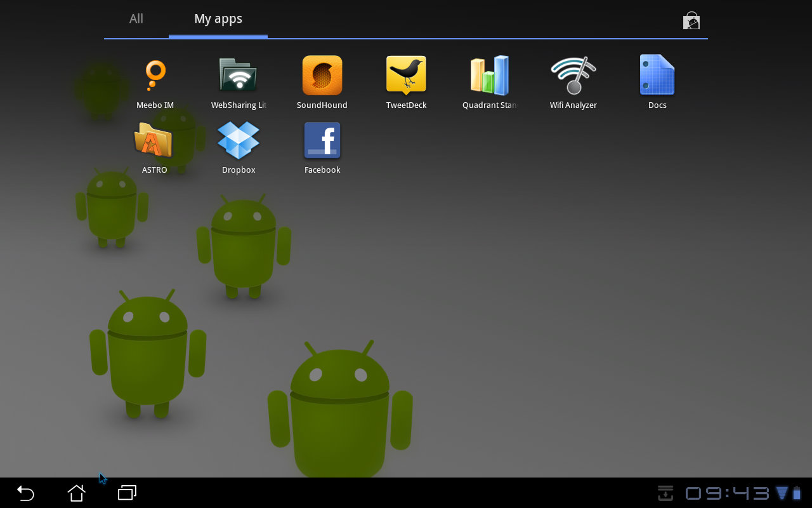Click the "Wifi Analyzer" label

[573, 105]
